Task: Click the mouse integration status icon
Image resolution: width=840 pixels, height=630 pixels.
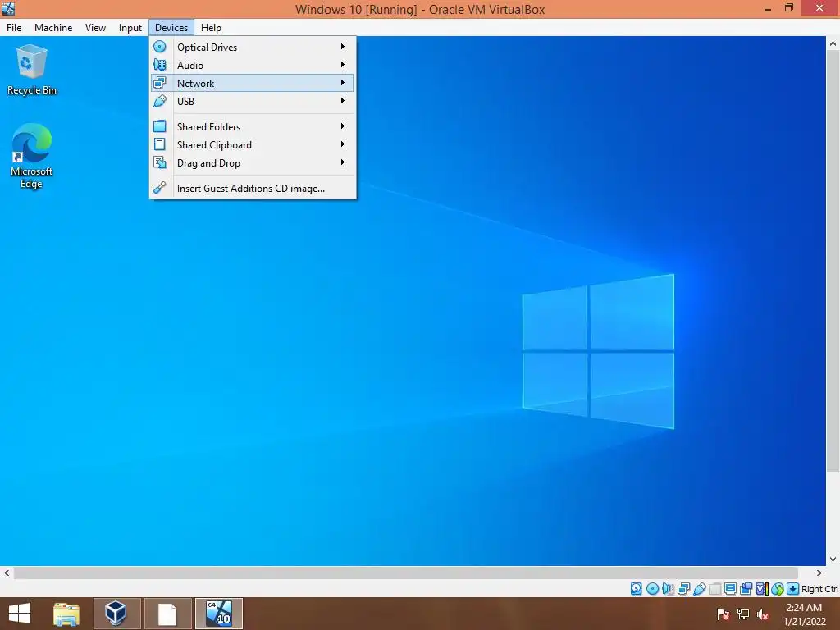Action: (778, 589)
